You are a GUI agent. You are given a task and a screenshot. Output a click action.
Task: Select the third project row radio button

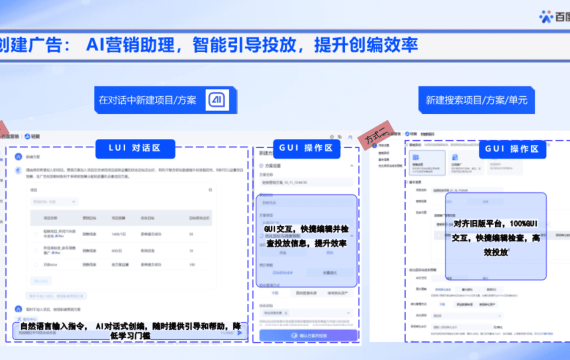pos(36,265)
